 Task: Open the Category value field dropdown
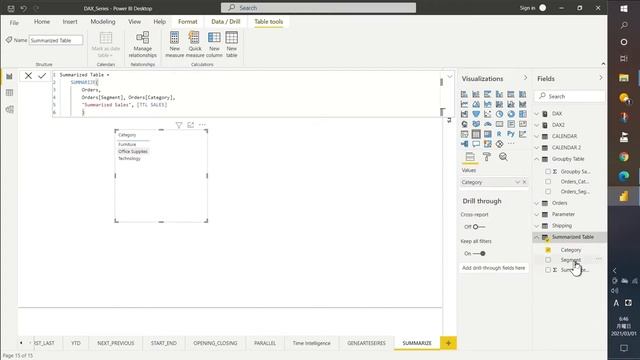click(x=517, y=182)
